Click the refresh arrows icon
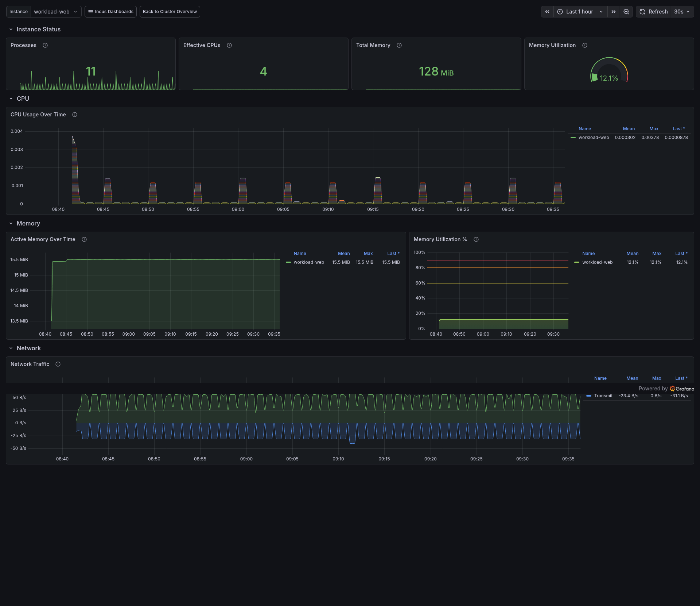The height and width of the screenshot is (606, 700). 642,12
